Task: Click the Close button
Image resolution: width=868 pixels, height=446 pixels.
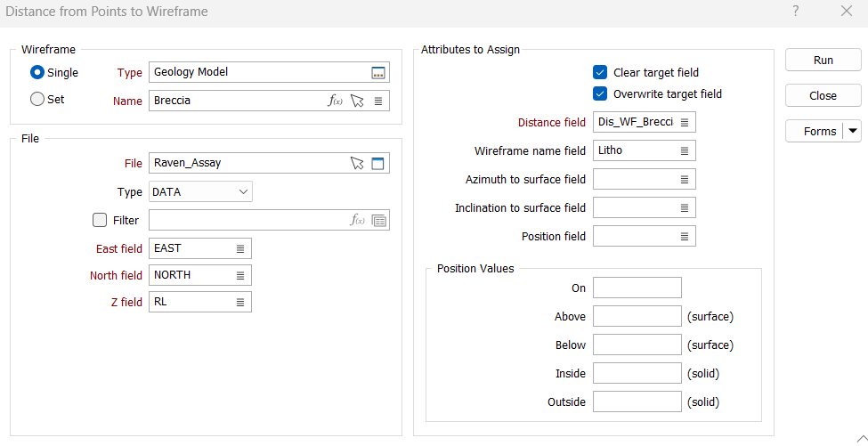Action: click(823, 96)
